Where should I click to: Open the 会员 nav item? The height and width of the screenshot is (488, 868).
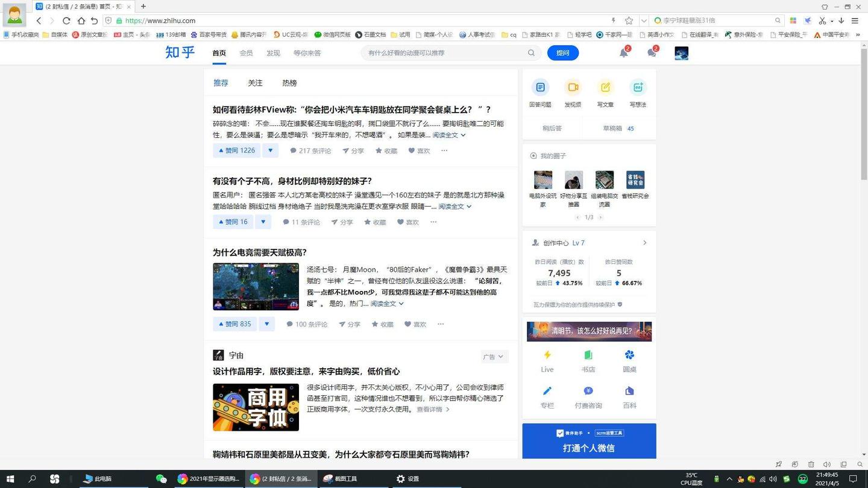tap(246, 53)
